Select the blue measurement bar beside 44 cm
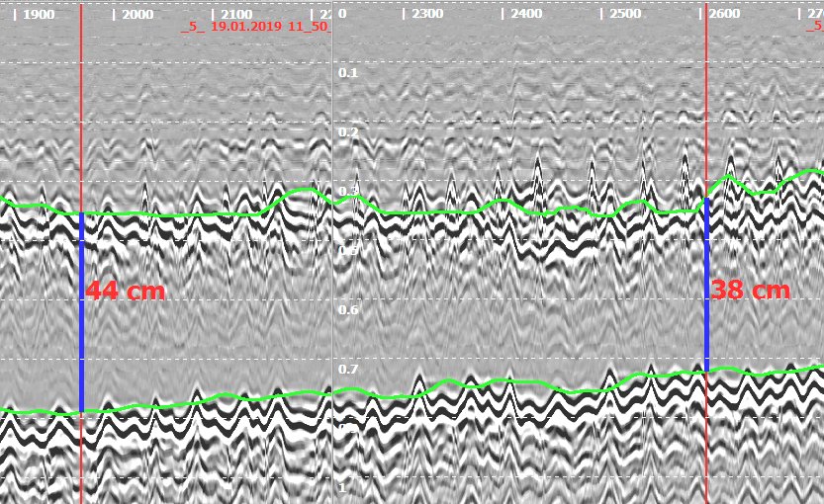The height and width of the screenshot is (504, 824). click(81, 312)
